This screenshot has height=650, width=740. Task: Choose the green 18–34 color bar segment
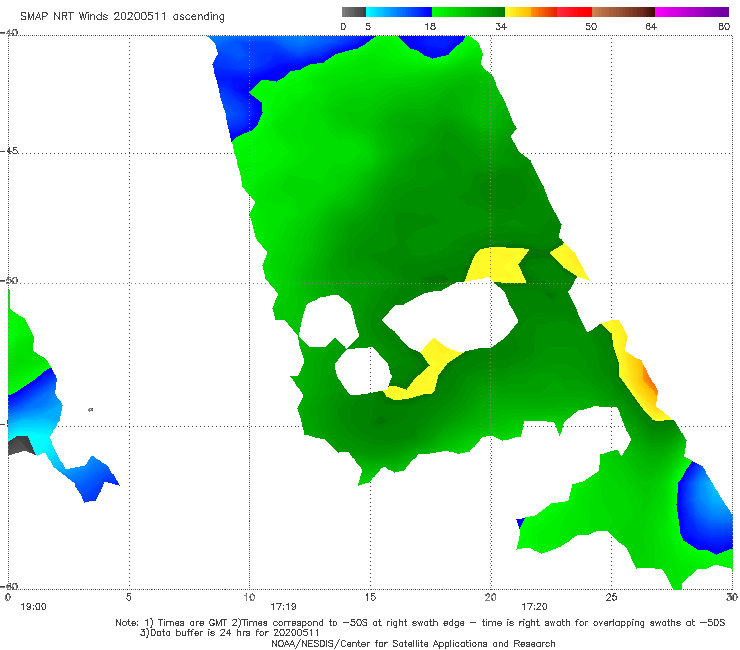coord(468,12)
